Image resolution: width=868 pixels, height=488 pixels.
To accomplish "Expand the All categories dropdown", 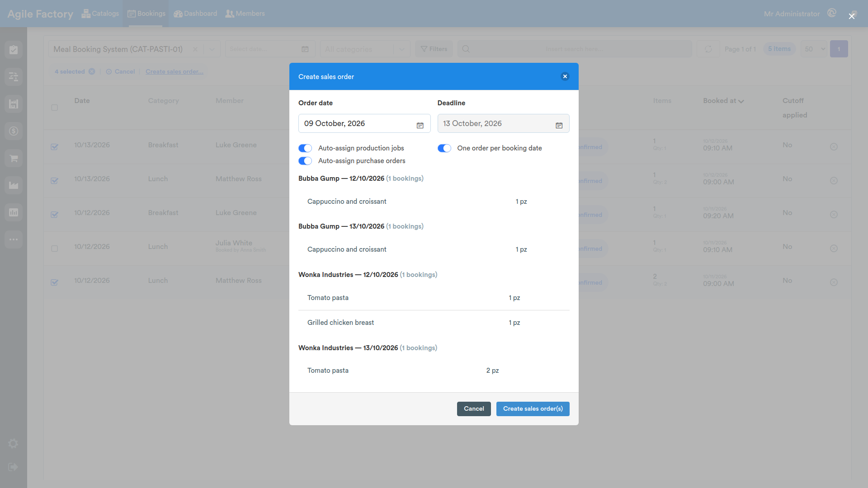I will [402, 49].
